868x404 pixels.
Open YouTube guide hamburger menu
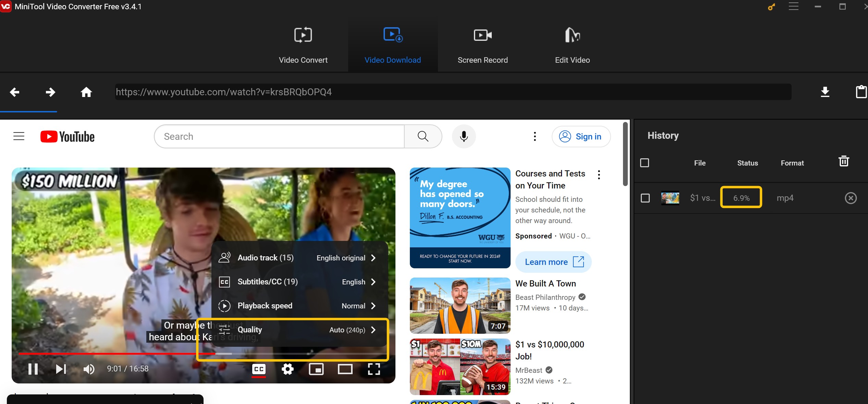click(x=19, y=136)
